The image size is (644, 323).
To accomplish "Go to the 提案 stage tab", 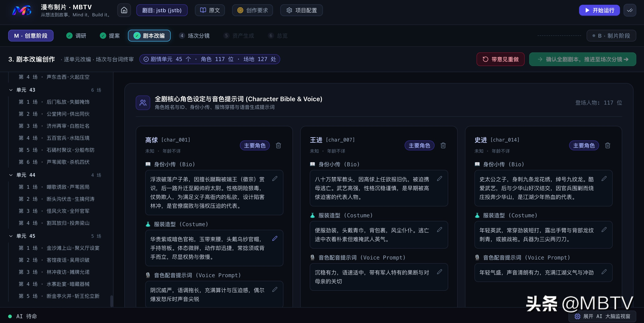I will (x=110, y=36).
